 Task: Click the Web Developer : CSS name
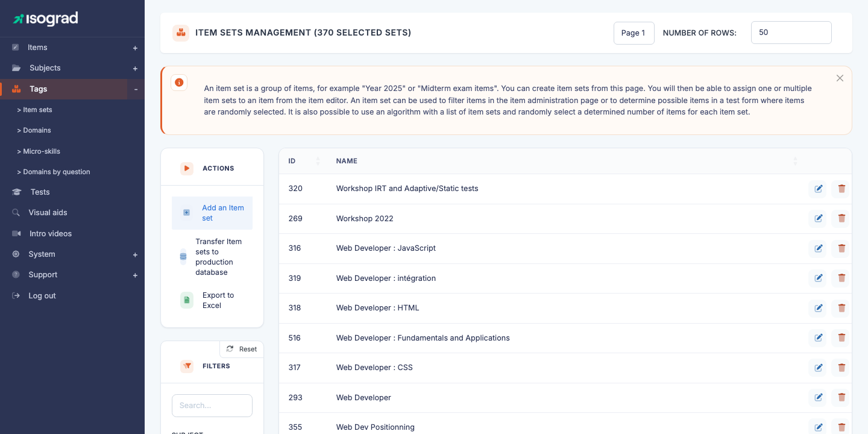(x=374, y=367)
